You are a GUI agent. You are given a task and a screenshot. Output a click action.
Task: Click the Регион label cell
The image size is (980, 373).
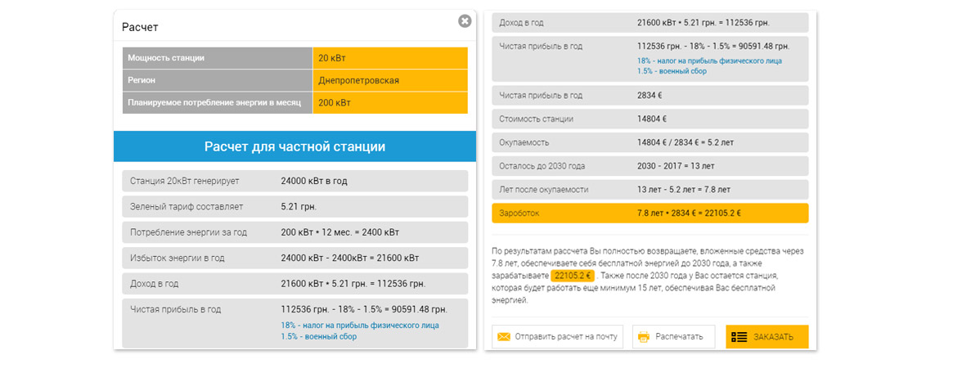point(218,81)
